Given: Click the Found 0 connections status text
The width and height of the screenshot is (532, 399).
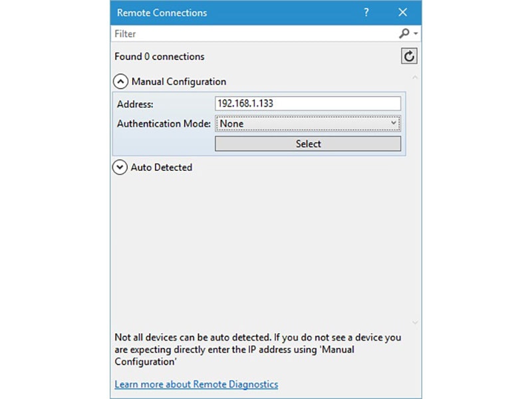Looking at the screenshot, I should click(160, 57).
